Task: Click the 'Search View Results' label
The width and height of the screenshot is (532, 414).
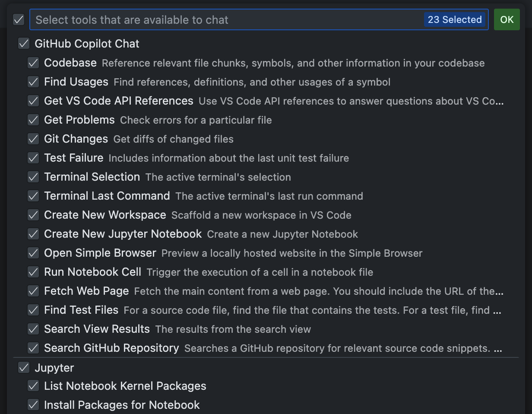Action: (97, 329)
